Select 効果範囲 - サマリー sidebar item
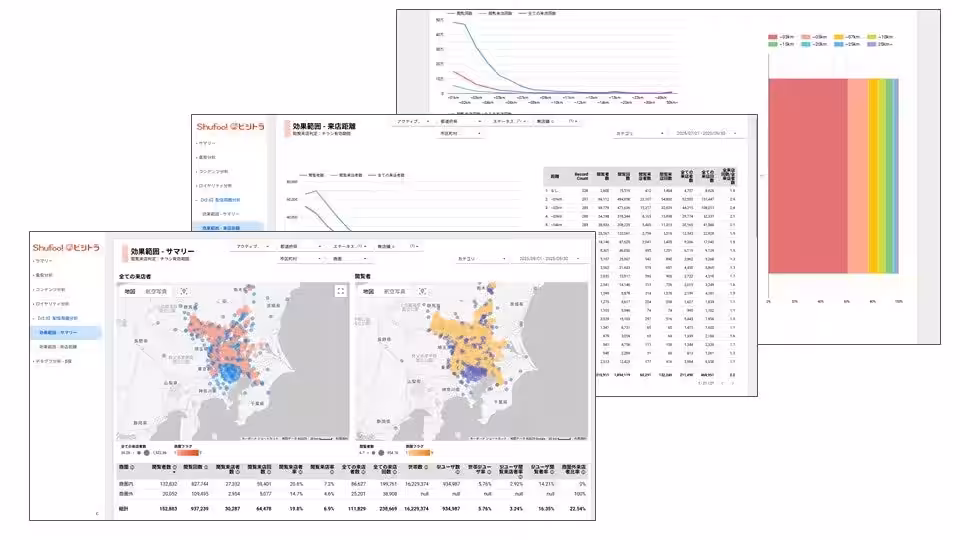960x540 pixels. pyautogui.click(x=62, y=331)
